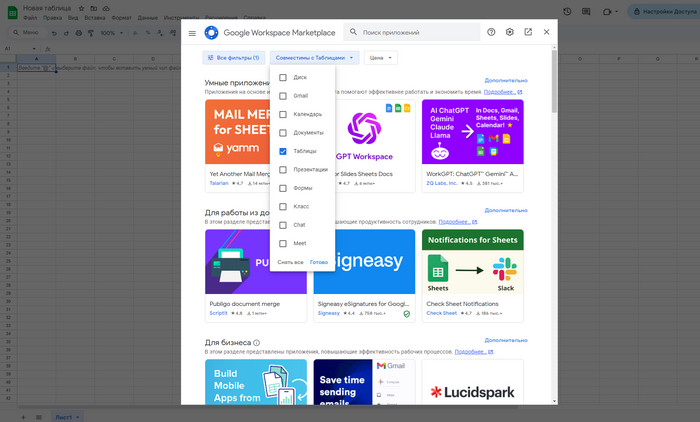Click the Meet camera icon
This screenshot has height=422, width=700.
click(607, 12)
